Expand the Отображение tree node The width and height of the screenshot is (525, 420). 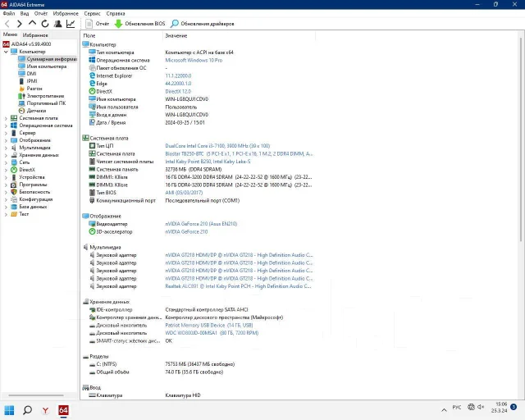point(6,140)
